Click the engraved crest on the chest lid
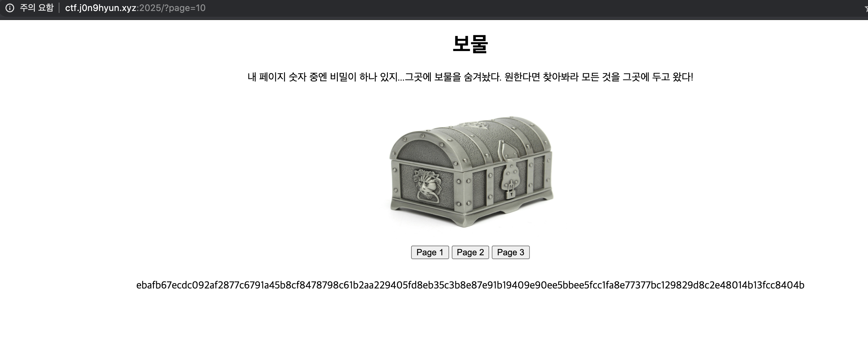This screenshot has width=868, height=338. tap(473, 126)
